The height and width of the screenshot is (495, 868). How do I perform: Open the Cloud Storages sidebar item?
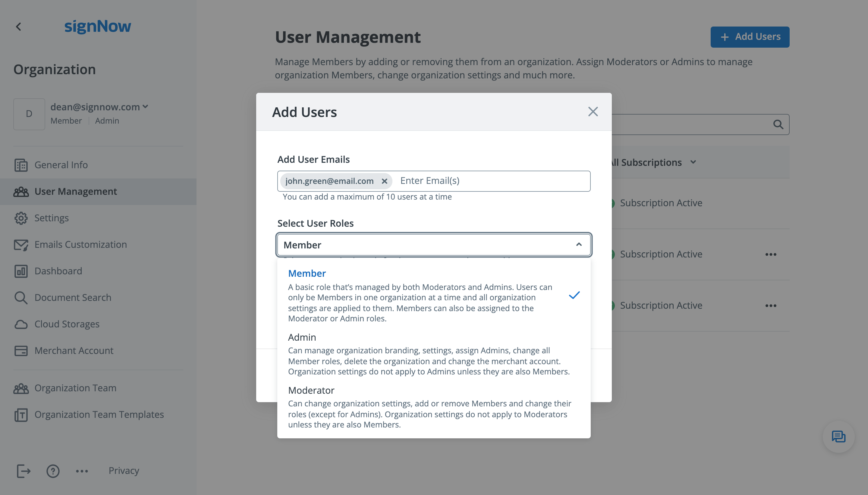coord(67,324)
